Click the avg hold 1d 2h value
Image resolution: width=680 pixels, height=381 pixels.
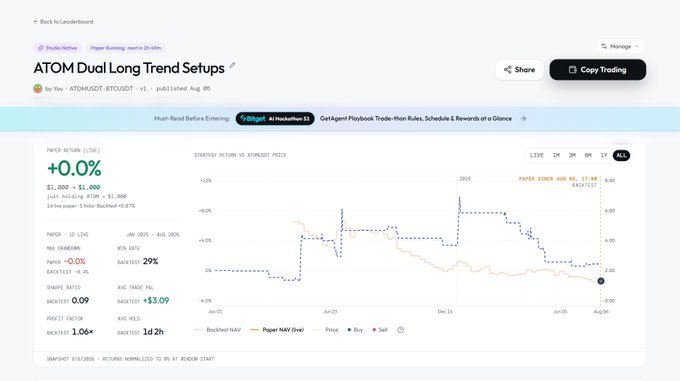click(153, 332)
